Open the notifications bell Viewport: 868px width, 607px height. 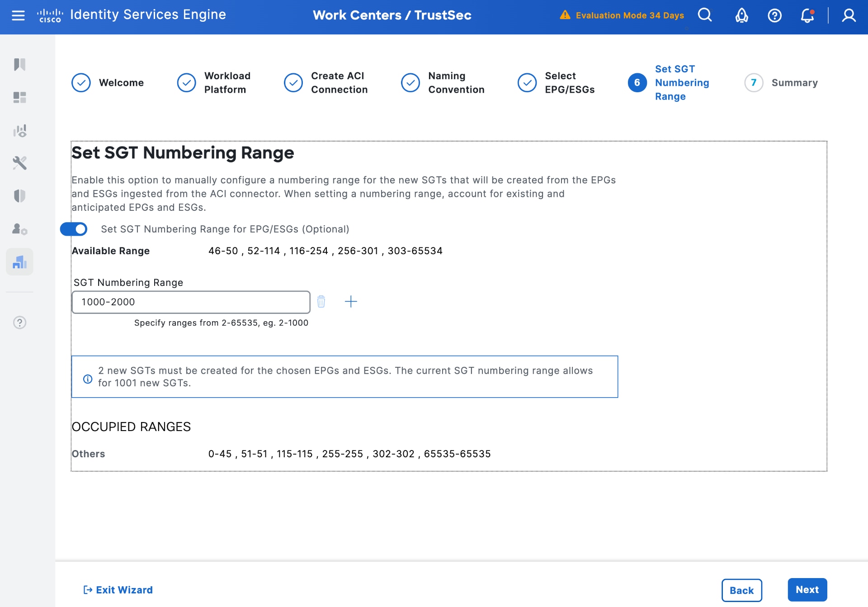[807, 15]
